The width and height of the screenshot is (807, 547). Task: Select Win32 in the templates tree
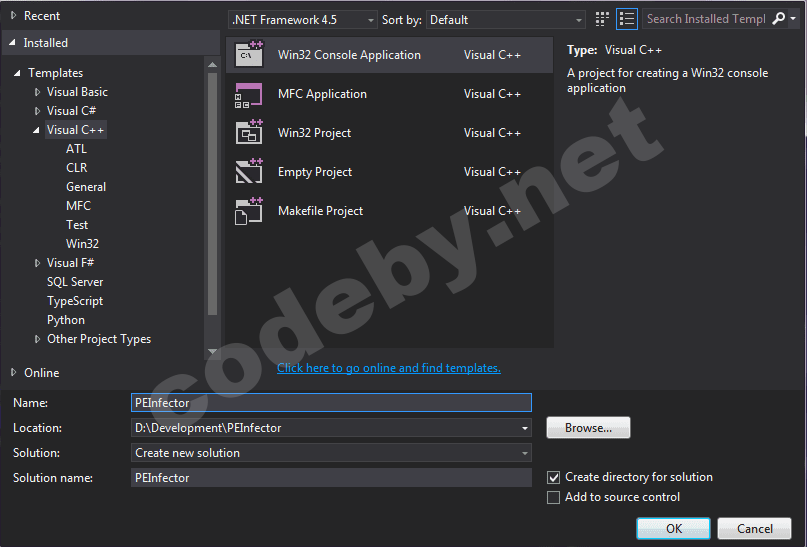coord(82,244)
